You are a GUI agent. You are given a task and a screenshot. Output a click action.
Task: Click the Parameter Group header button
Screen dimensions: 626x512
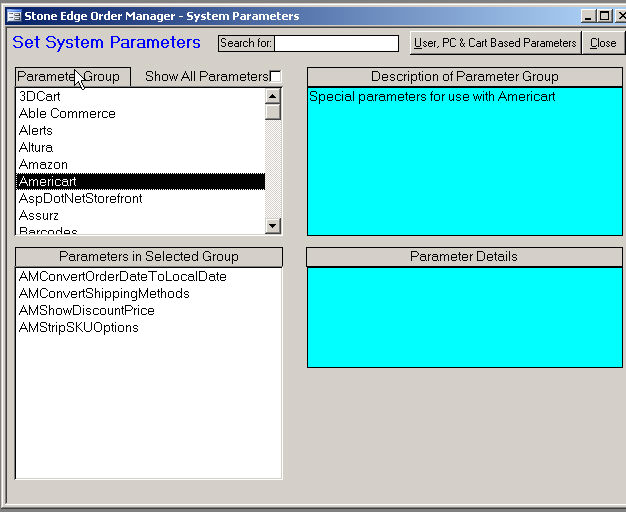click(73, 76)
